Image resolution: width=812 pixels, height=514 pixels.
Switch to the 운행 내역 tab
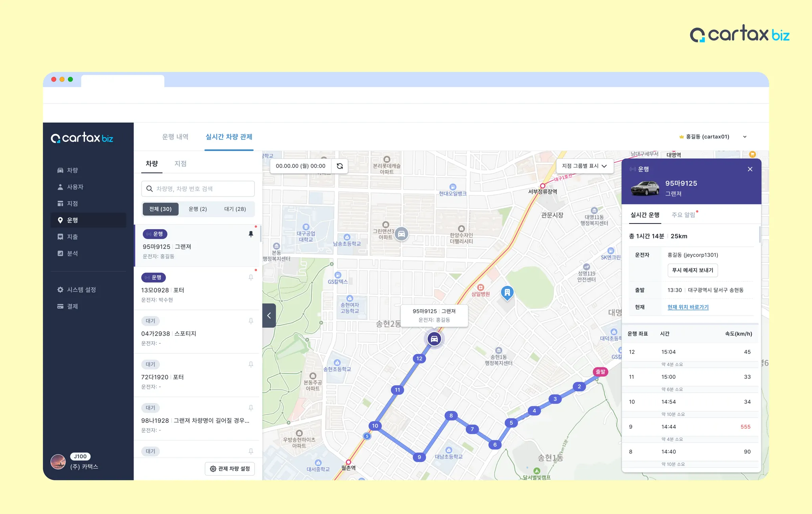coord(175,137)
